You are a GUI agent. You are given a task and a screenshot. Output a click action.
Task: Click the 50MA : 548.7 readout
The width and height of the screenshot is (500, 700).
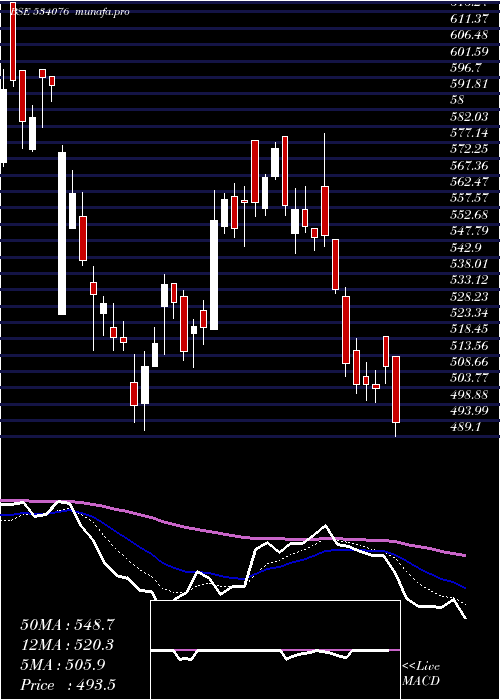coord(68,625)
